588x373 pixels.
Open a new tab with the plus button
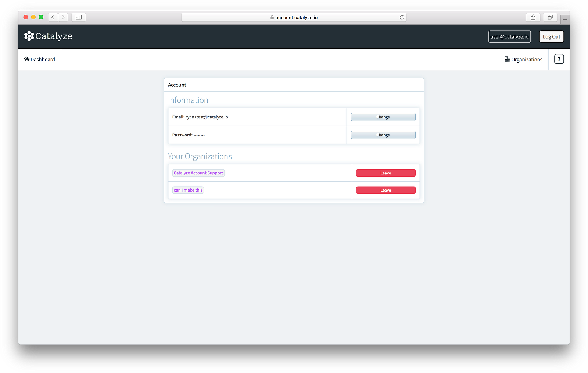click(565, 19)
